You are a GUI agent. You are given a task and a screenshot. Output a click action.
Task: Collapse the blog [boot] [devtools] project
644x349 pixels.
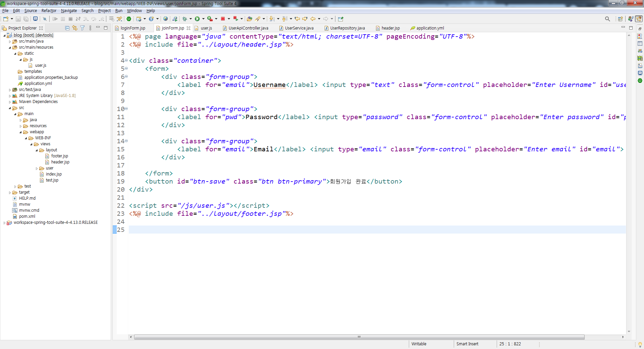pyautogui.click(x=4, y=35)
